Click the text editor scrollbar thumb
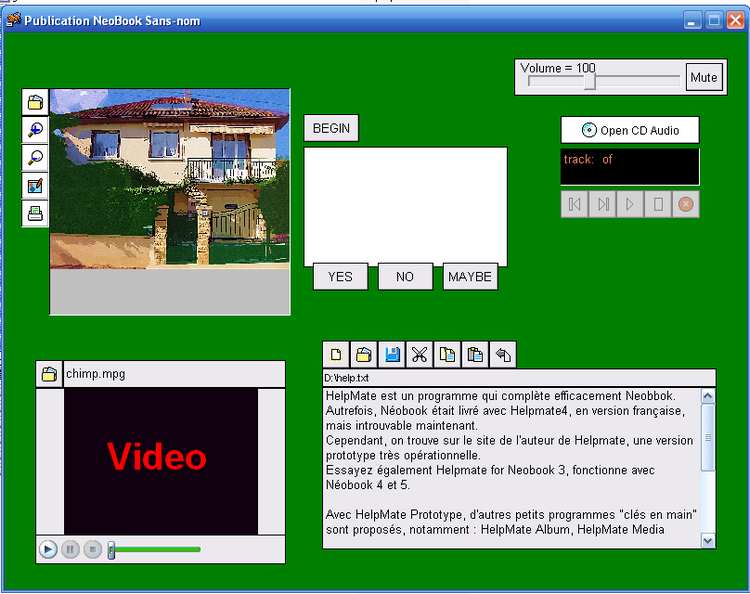 click(708, 438)
